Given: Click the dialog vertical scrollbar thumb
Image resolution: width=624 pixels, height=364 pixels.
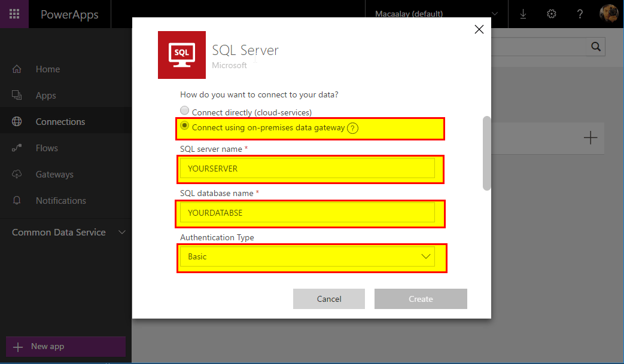Looking at the screenshot, I should 486,154.
